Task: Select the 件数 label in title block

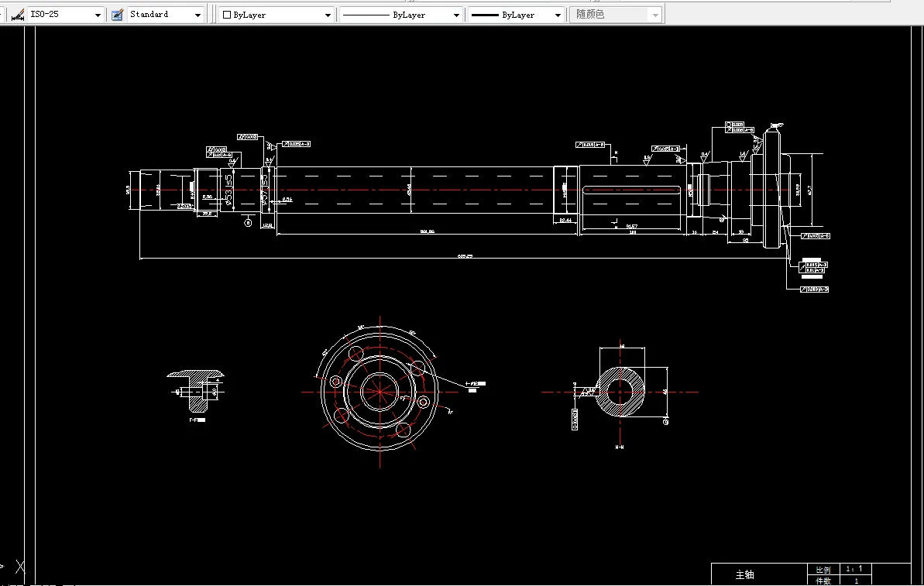Action: (x=823, y=581)
